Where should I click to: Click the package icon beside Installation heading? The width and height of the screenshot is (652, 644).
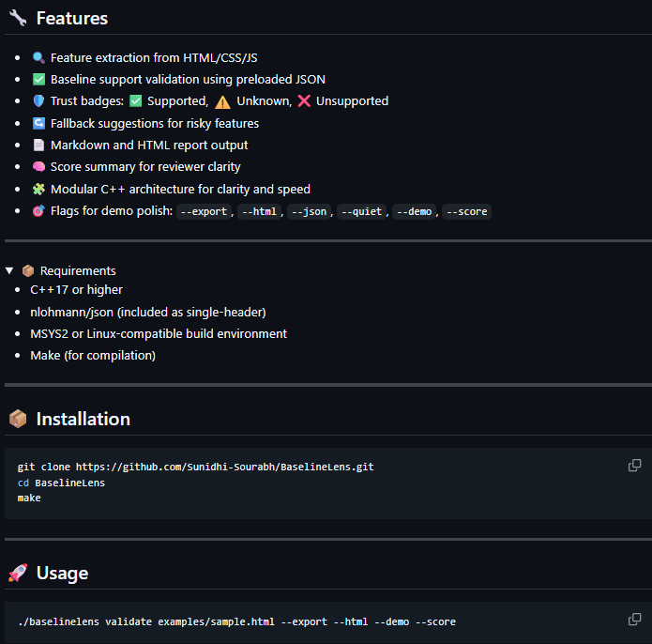click(18, 419)
